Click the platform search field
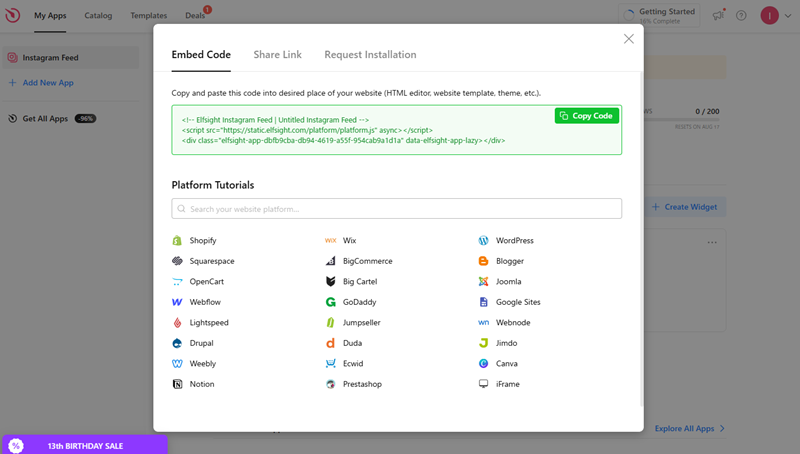The height and width of the screenshot is (454, 800). [396, 209]
